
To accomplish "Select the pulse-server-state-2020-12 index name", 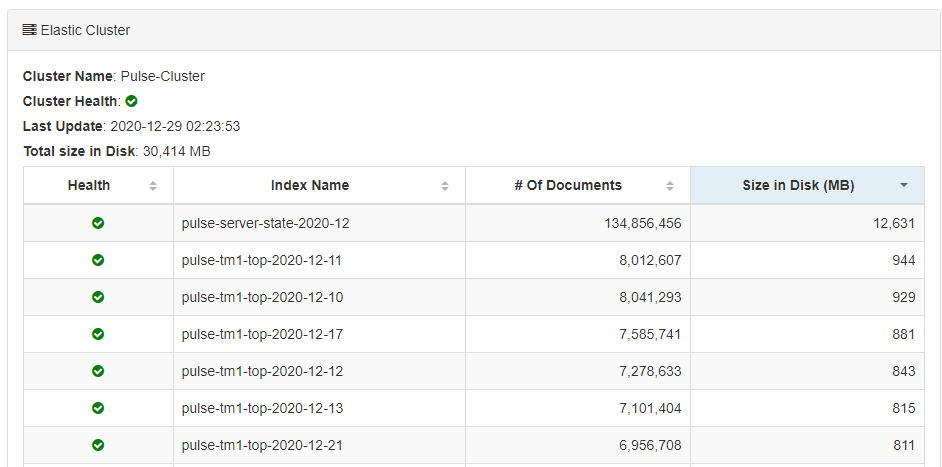I will point(265,223).
